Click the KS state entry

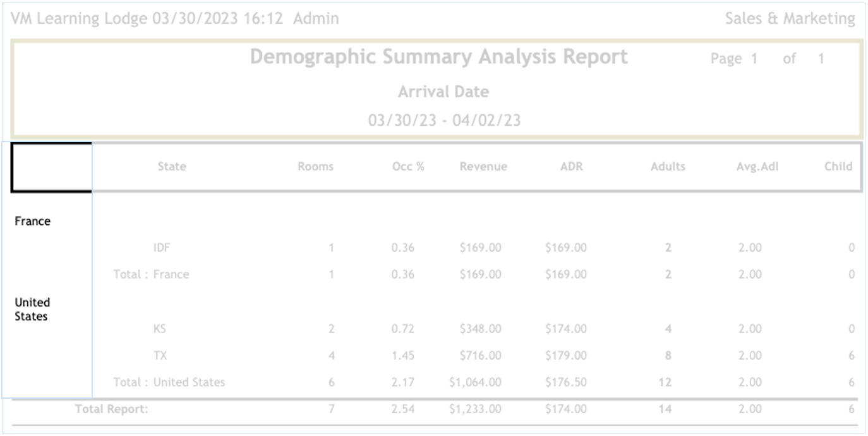click(160, 329)
